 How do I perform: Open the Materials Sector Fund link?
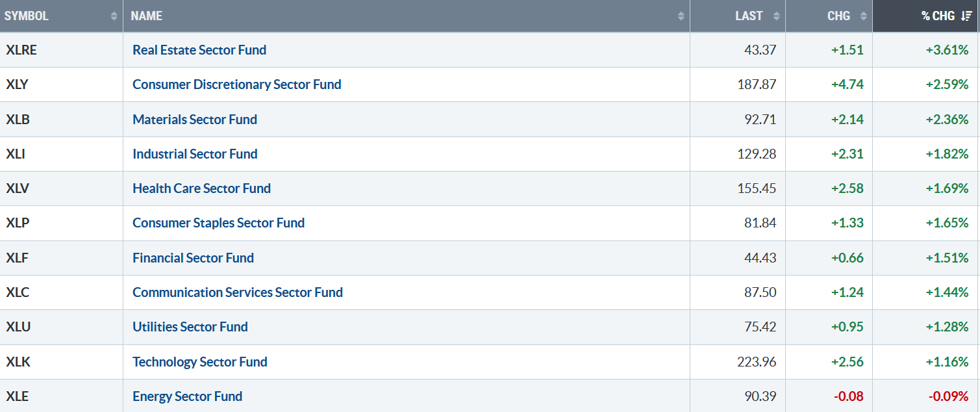195,120
